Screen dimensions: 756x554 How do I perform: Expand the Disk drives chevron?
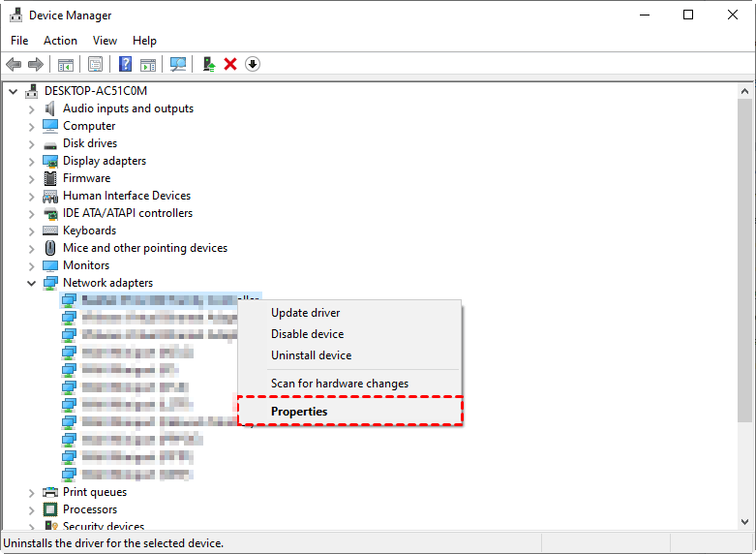[x=32, y=144]
